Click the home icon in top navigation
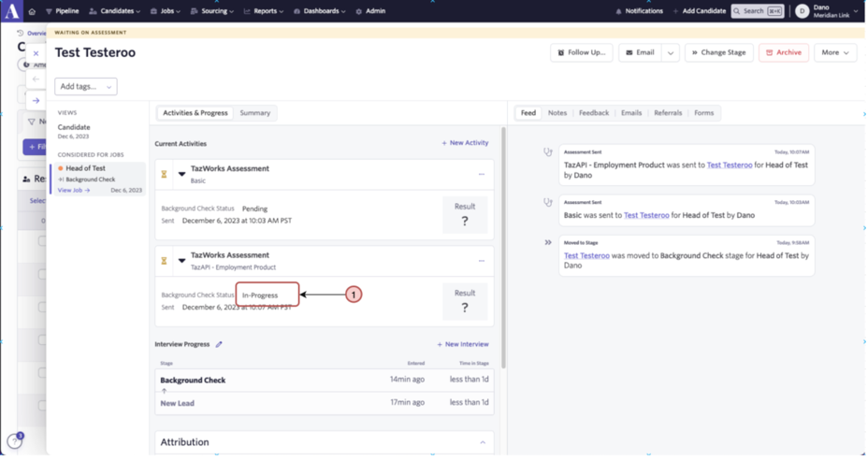The image size is (868, 461). 32,11
